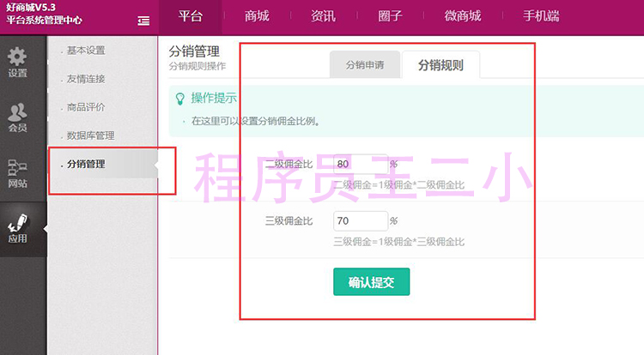Screen dimensions: 644x355
Task: Go to the 手机端 navigation tab
Action: 541,16
